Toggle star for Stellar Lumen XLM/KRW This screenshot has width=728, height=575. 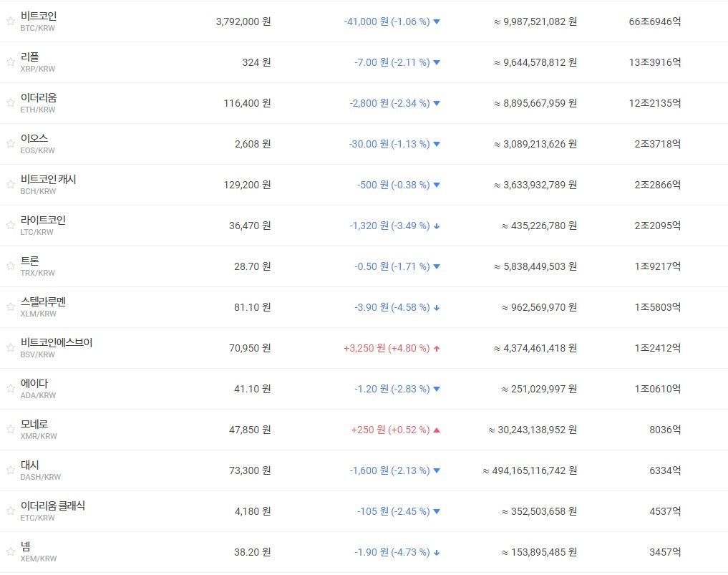tap(10, 307)
